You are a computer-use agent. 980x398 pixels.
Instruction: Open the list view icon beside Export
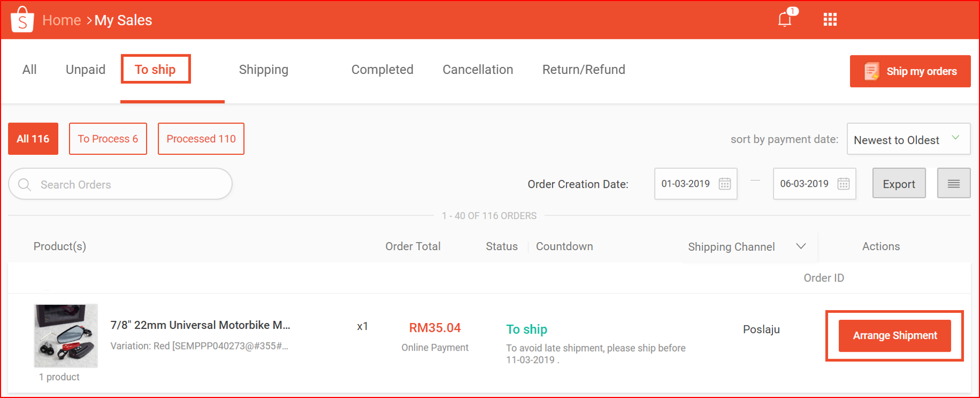tap(954, 183)
